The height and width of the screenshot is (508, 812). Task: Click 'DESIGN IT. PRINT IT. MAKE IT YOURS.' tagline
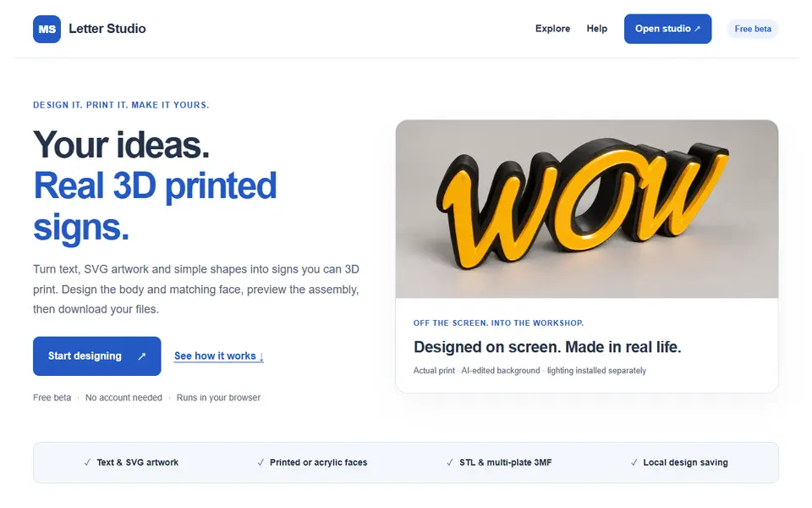[121, 105]
